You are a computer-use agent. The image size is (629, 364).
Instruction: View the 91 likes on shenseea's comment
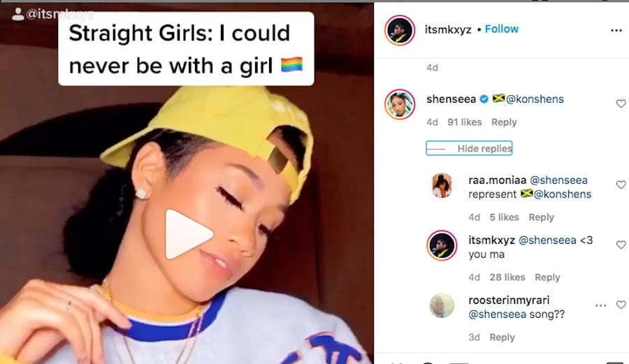(465, 122)
